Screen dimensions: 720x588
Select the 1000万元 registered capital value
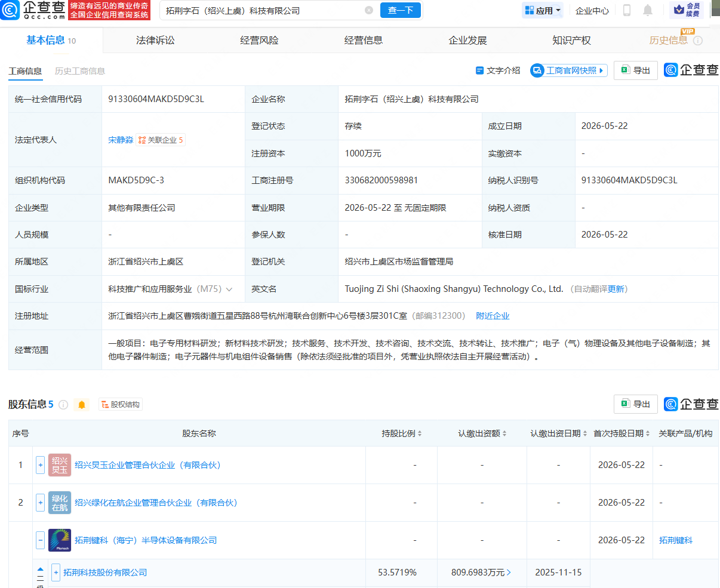pyautogui.click(x=363, y=153)
